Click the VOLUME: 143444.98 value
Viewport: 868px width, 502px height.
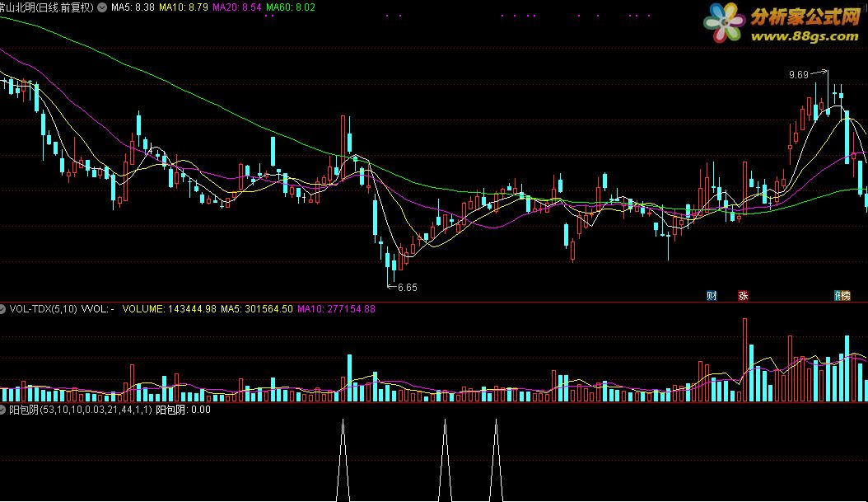click(170, 309)
